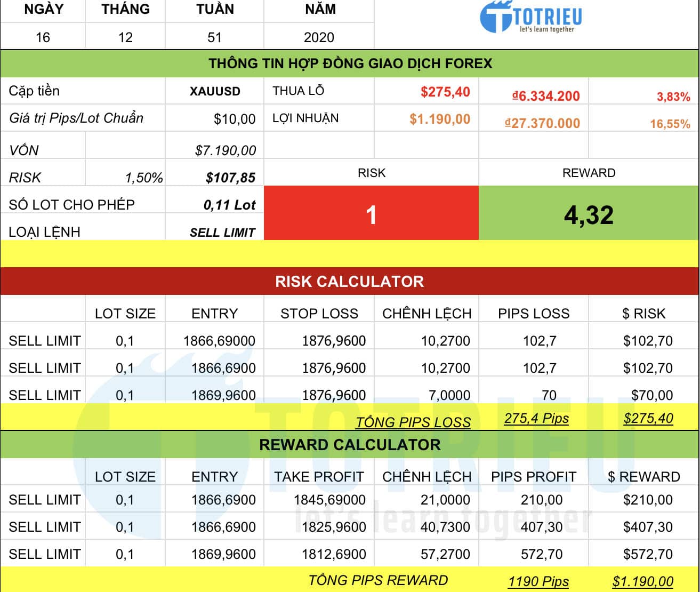The height and width of the screenshot is (592, 700).
Task: Click the 3,83% loss percentage
Action: coord(673,97)
